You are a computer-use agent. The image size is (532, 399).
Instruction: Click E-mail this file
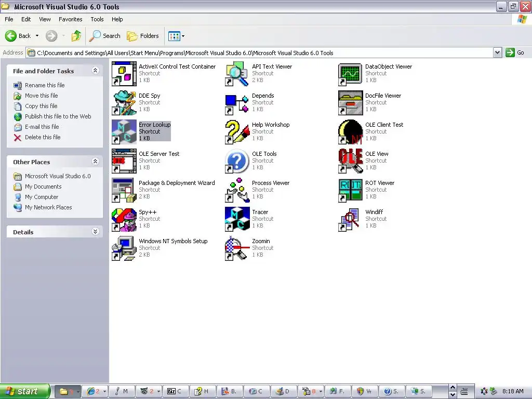42,127
